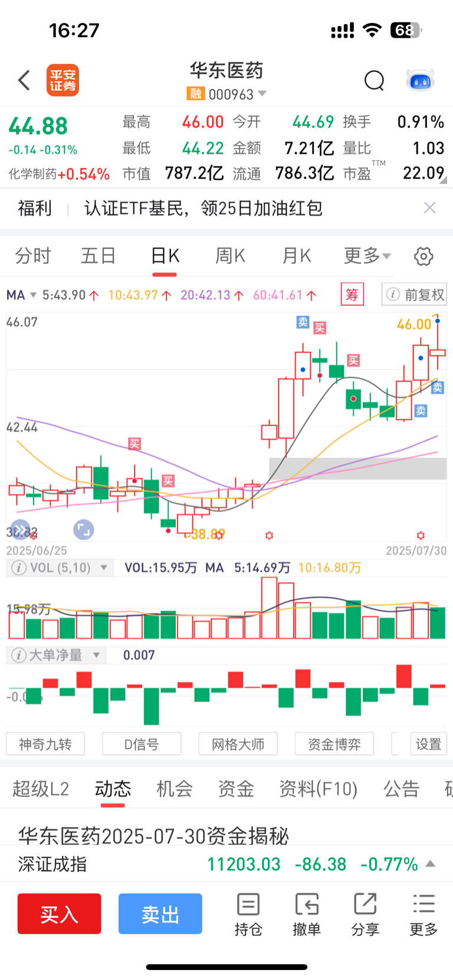Tap the red 买 signal above left candles
Viewport: 453px width, 980px height.
134,444
